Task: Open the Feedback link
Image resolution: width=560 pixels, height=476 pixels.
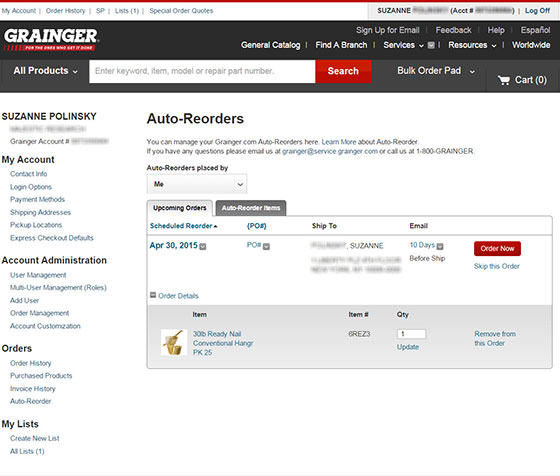Action: [x=453, y=30]
